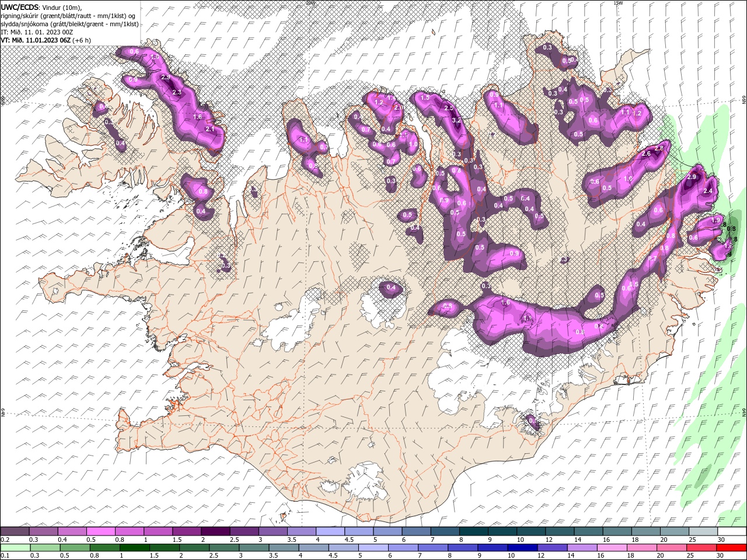Click the 2.4 snowfall value in east
747x560 pixels.
pos(708,191)
